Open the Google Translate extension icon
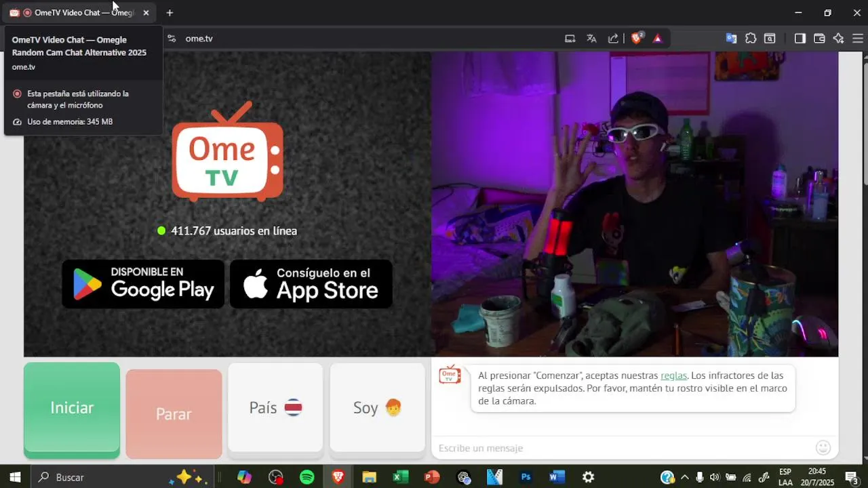Viewport: 868px width, 488px height. 731,39
